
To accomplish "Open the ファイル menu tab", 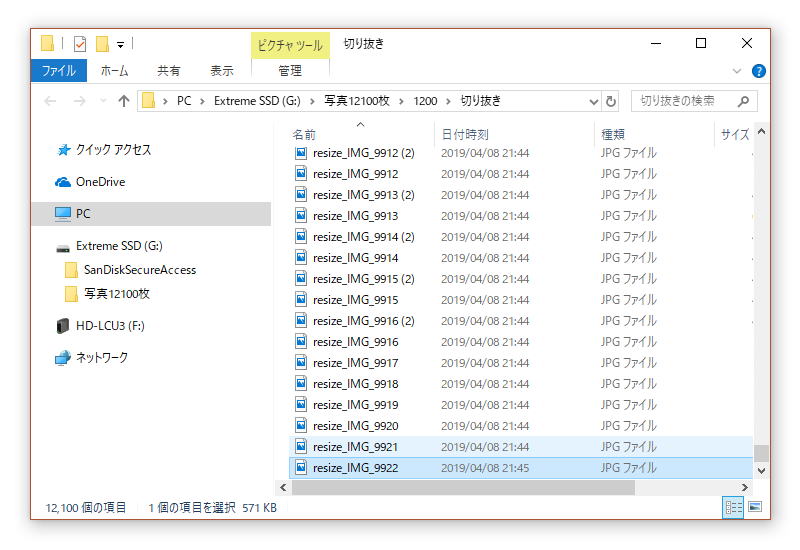I will (x=59, y=70).
